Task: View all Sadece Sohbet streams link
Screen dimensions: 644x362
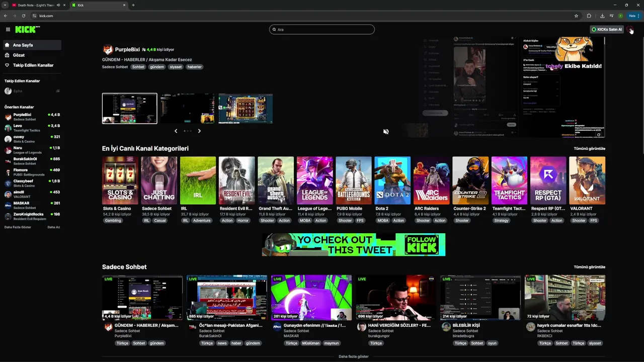Action: [x=589, y=267]
